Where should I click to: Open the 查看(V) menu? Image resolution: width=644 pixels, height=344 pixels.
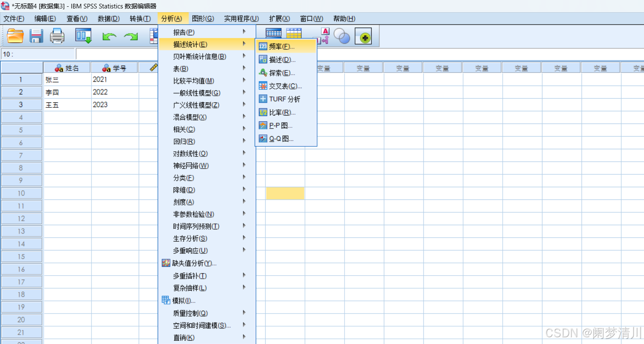tap(77, 19)
